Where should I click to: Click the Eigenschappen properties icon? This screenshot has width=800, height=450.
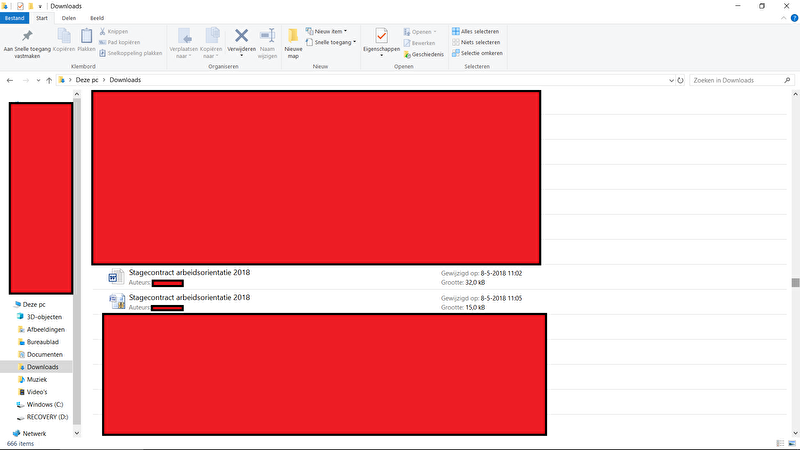[x=381, y=37]
